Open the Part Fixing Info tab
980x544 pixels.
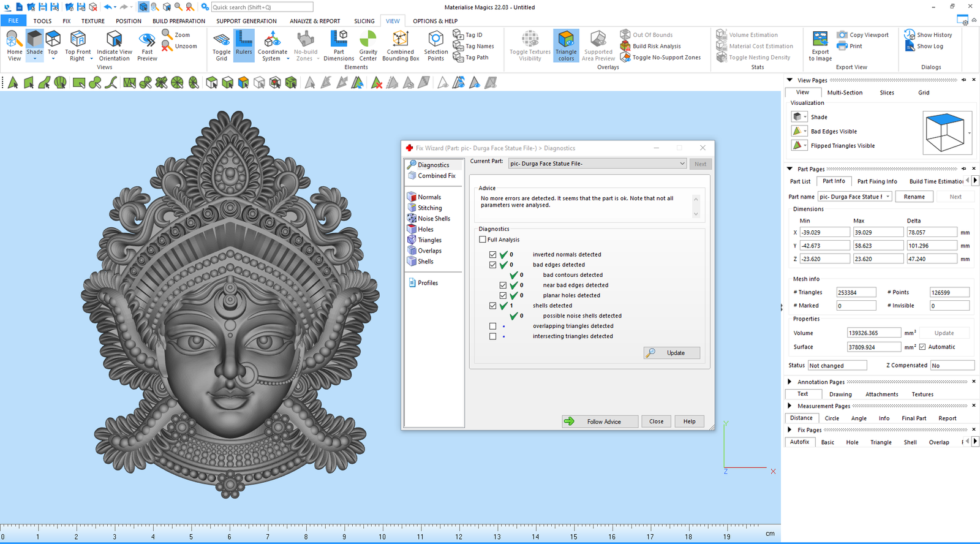877,181
